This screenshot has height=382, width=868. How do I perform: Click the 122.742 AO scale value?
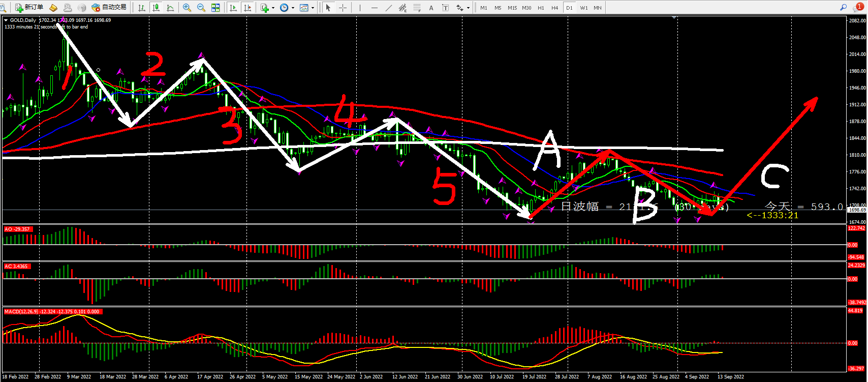tap(857, 228)
